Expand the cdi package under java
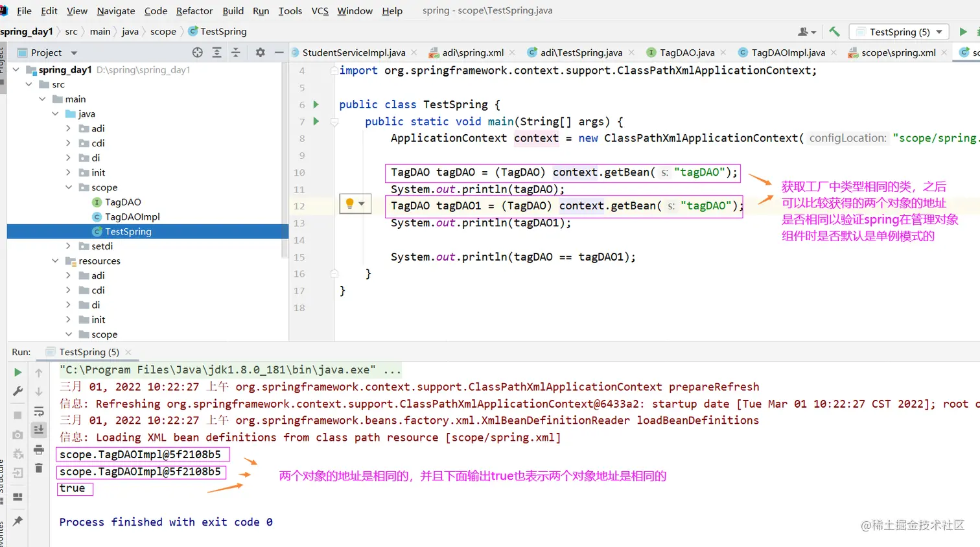 (69, 143)
